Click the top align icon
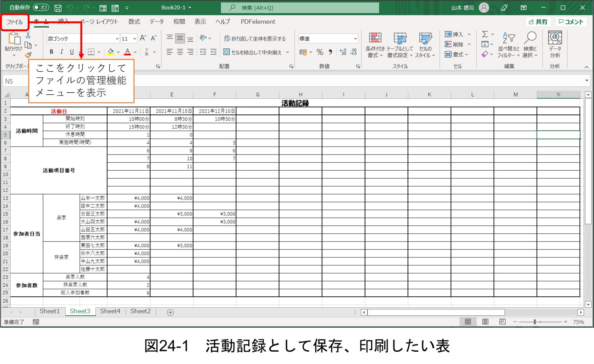 coord(169,38)
